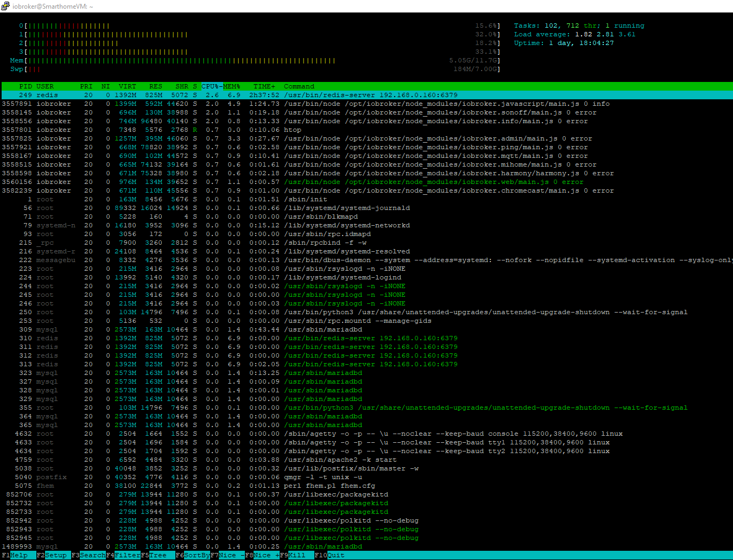This screenshot has height=560, width=733.
Task: Select the agetty tty2 process row
Action: tap(366, 451)
